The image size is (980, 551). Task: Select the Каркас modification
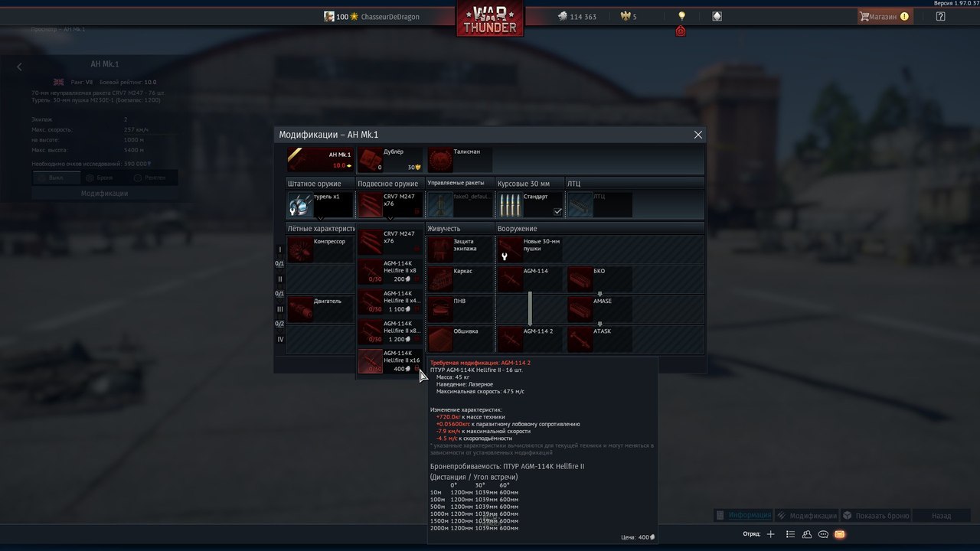[x=460, y=279]
